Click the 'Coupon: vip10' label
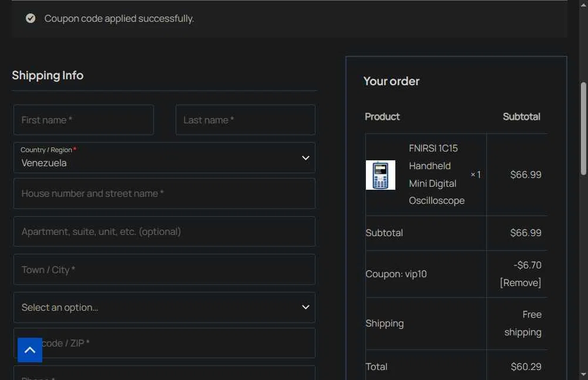Image resolution: width=588 pixels, height=380 pixels. coord(396,274)
